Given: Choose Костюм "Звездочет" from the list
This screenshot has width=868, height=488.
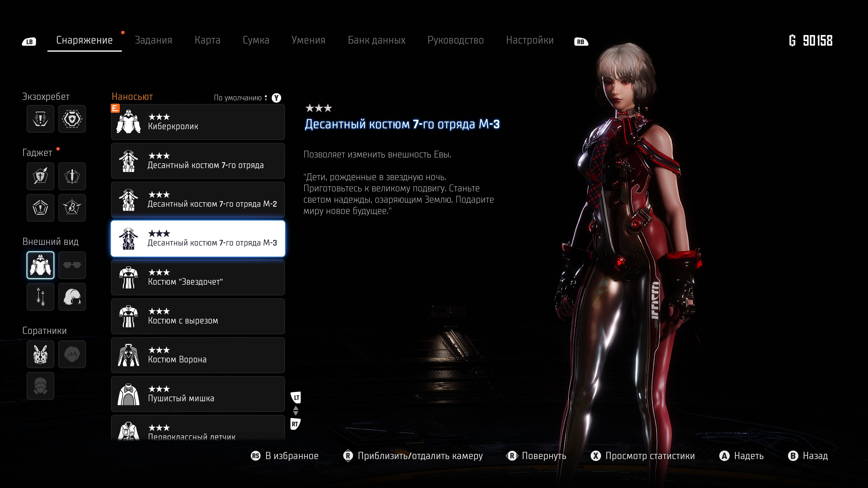Looking at the screenshot, I should coord(198,277).
